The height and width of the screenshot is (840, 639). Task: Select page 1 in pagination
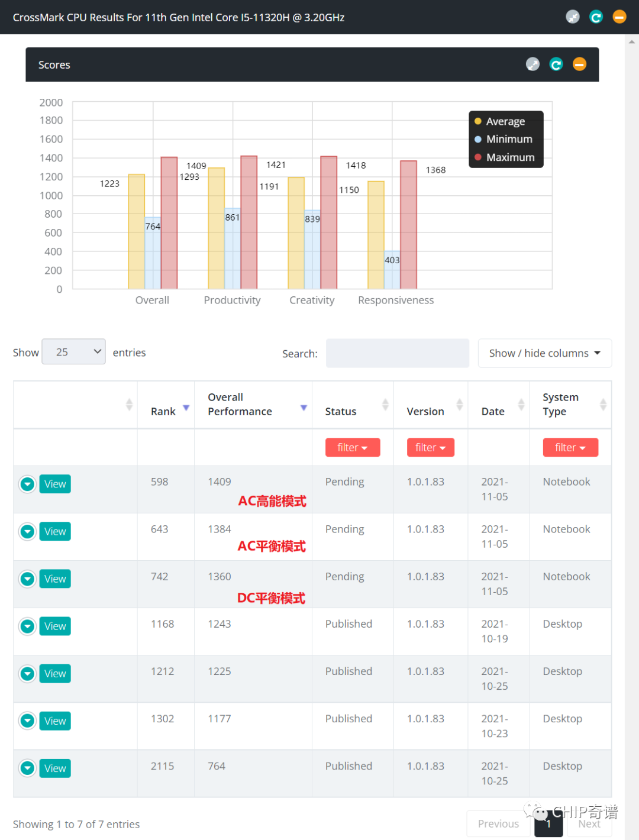[x=548, y=823]
